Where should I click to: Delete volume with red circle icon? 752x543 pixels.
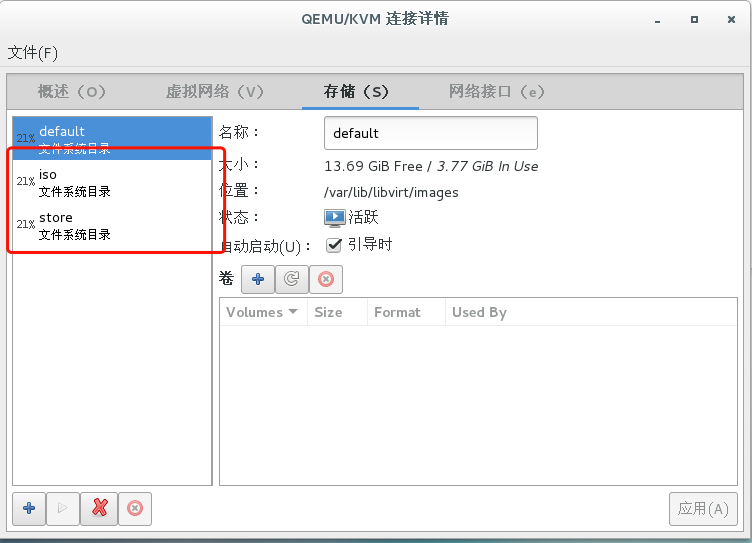pyautogui.click(x=326, y=279)
